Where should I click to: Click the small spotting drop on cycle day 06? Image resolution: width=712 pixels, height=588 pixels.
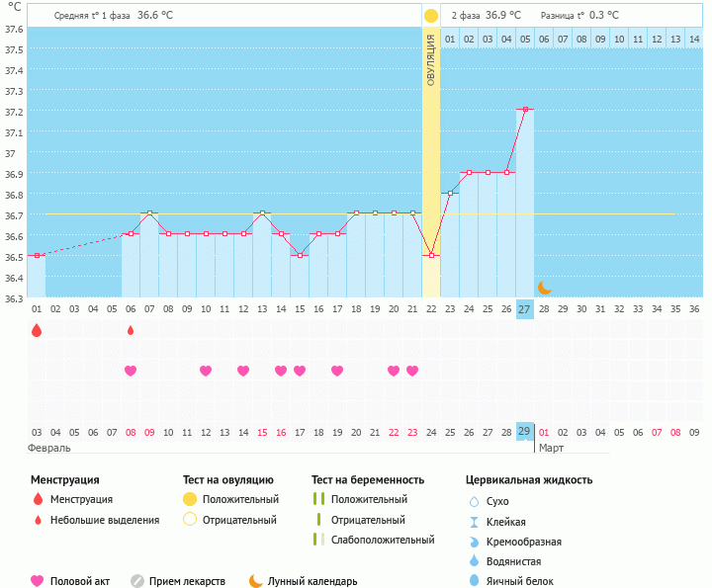(131, 331)
